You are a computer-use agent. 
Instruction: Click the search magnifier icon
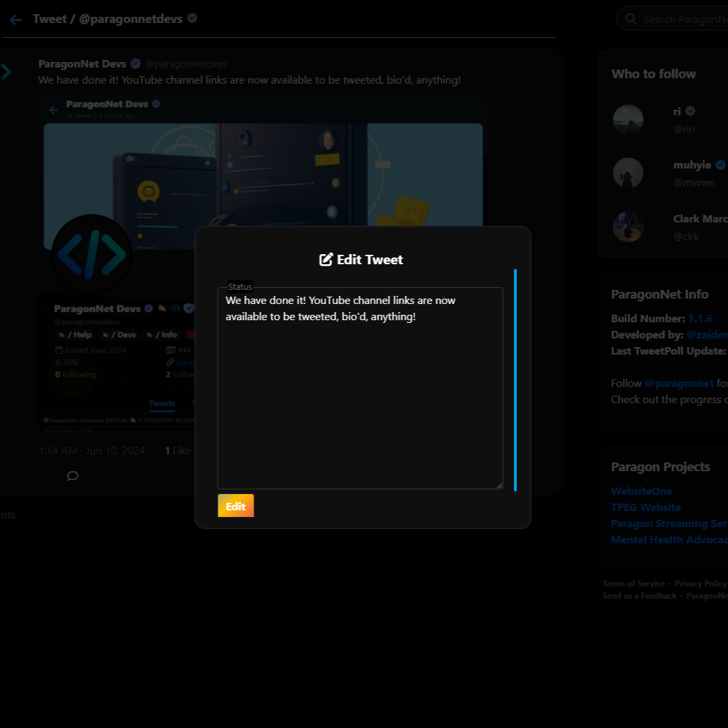pos(631,19)
